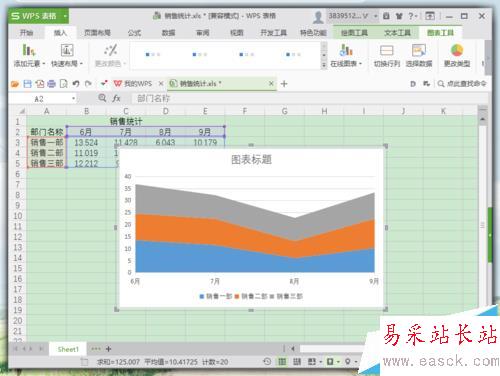Image resolution: width=500 pixels, height=376 pixels.
Task: Click the open folder icon in quick toolbar
Action: (15, 84)
